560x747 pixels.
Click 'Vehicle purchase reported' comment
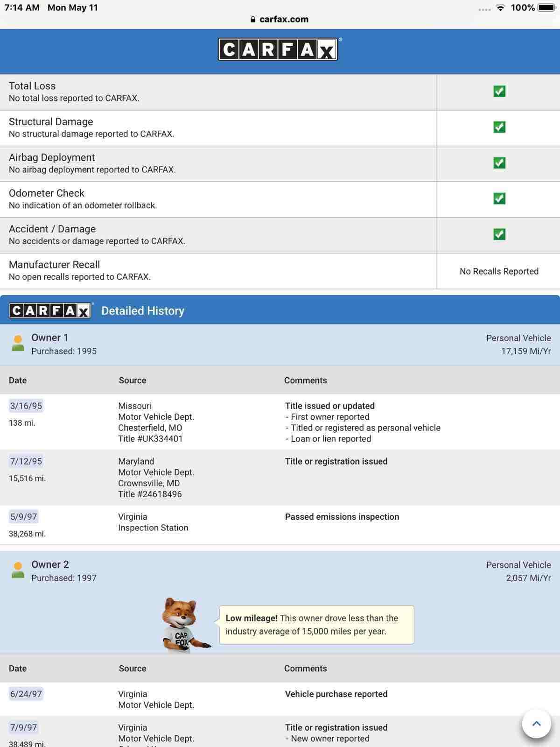coord(336,694)
